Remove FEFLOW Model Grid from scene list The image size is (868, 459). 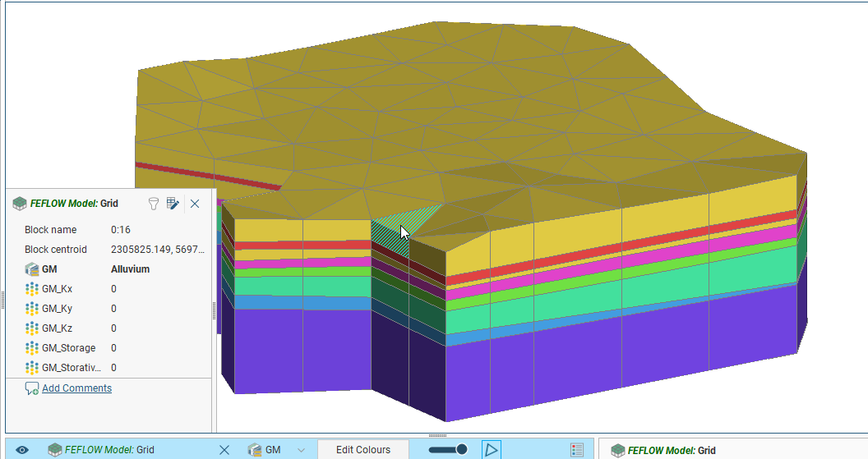(224, 450)
